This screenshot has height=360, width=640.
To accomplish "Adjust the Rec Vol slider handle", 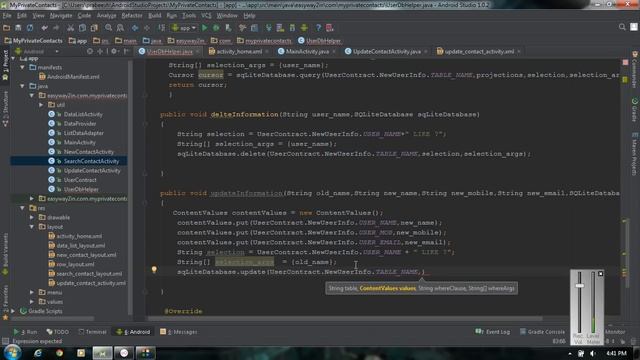I will (580, 286).
